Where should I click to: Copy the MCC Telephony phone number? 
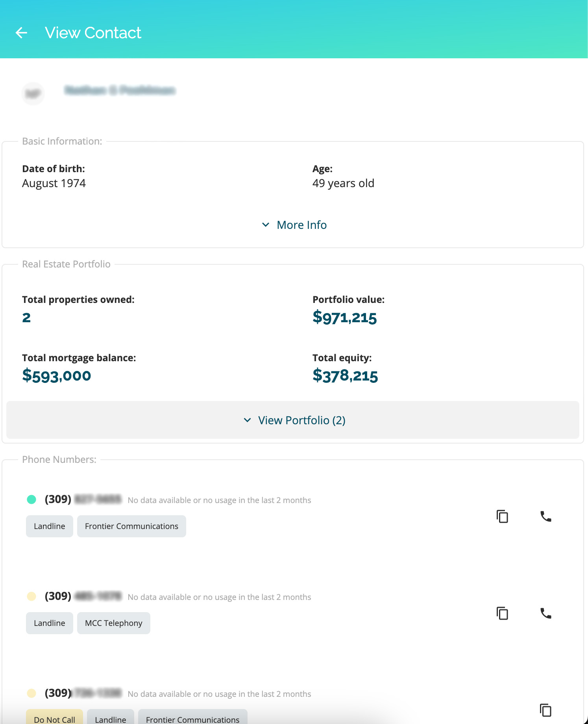click(x=502, y=613)
